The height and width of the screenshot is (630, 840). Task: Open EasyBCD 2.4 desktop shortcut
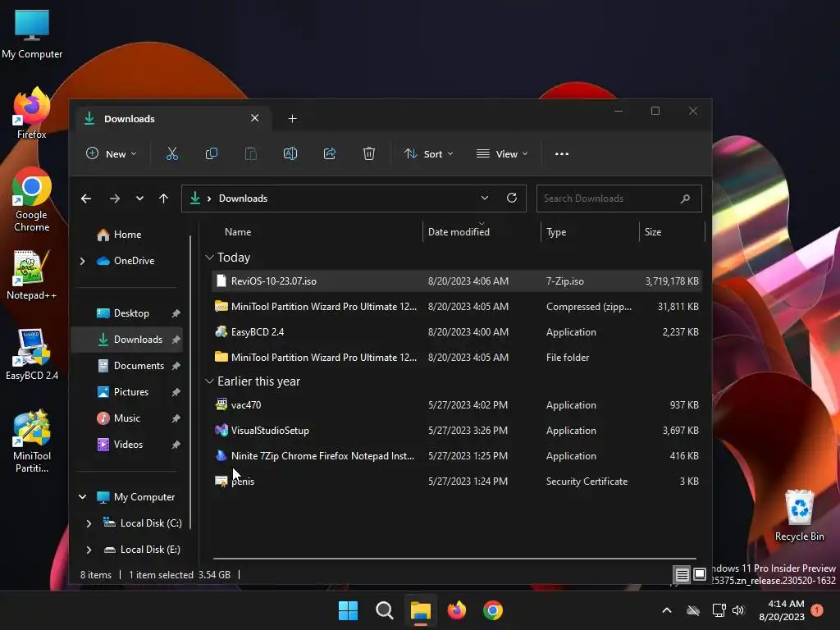[32, 354]
